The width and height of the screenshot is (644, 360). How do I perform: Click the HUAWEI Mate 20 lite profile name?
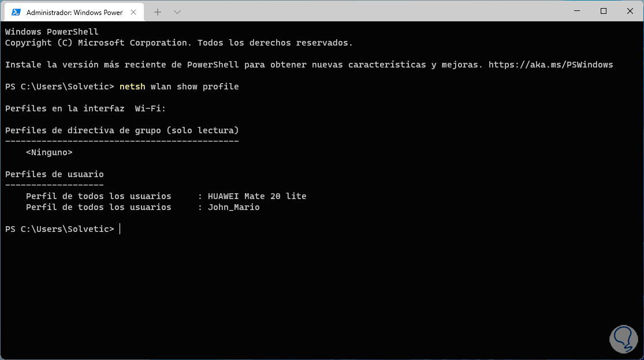click(x=257, y=196)
